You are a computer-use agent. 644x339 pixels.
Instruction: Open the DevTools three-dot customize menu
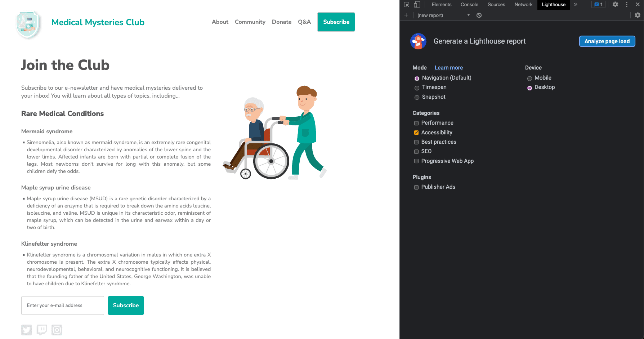click(627, 5)
